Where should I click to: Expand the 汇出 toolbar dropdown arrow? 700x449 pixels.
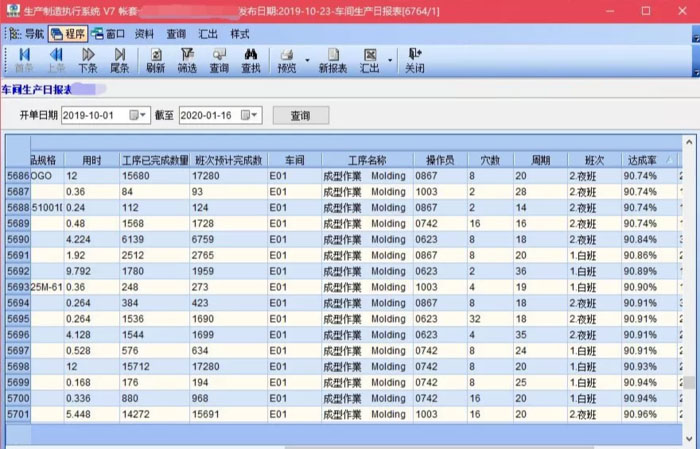click(x=388, y=61)
